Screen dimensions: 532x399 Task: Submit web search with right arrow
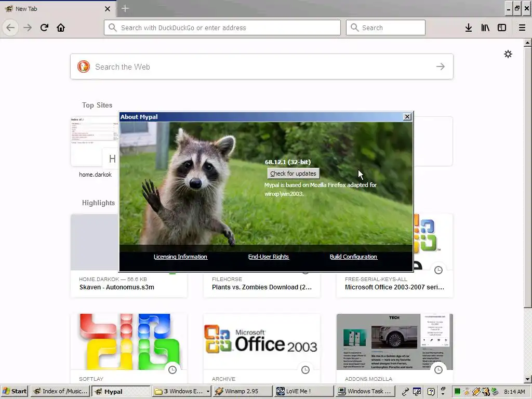(x=441, y=66)
